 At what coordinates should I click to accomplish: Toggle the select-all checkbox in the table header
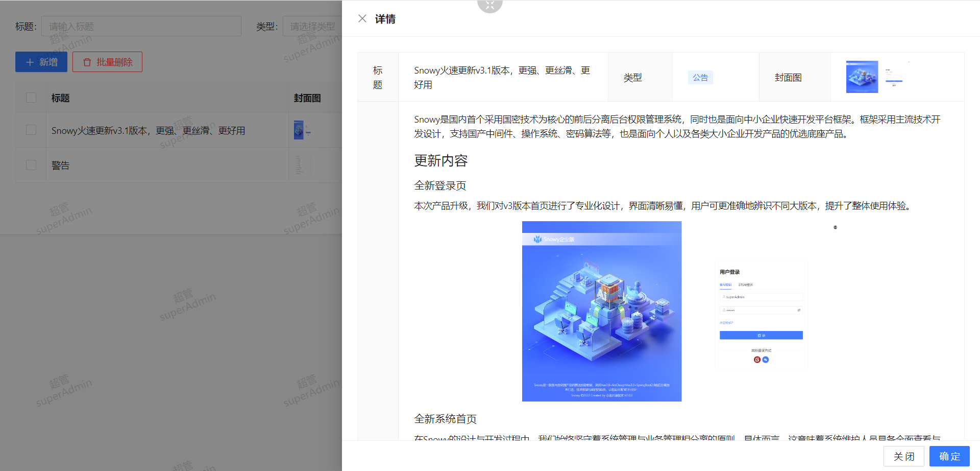pyautogui.click(x=31, y=98)
